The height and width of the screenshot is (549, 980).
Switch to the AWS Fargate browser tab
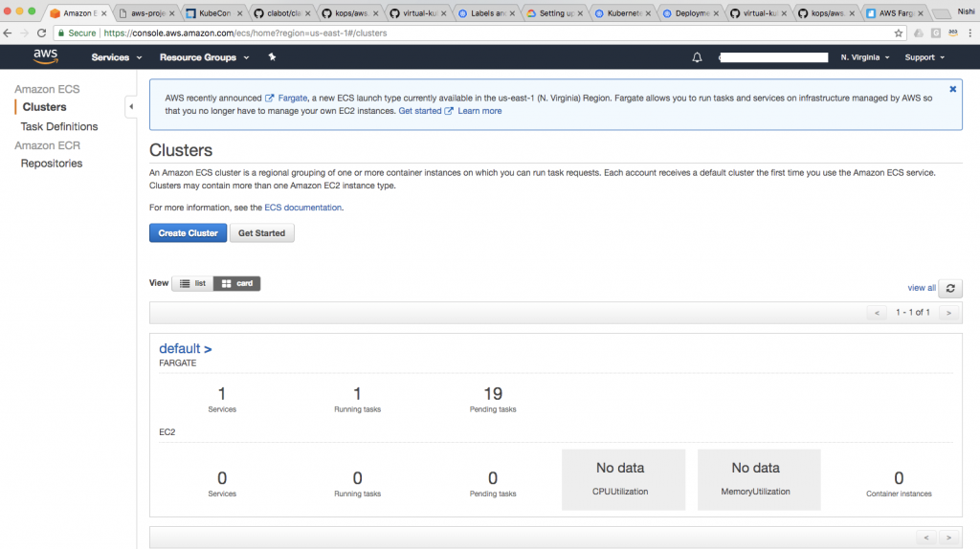pos(895,13)
